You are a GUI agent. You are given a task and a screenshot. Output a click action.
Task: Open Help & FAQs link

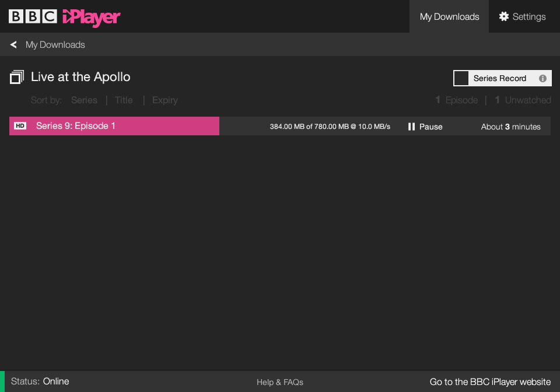(279, 382)
